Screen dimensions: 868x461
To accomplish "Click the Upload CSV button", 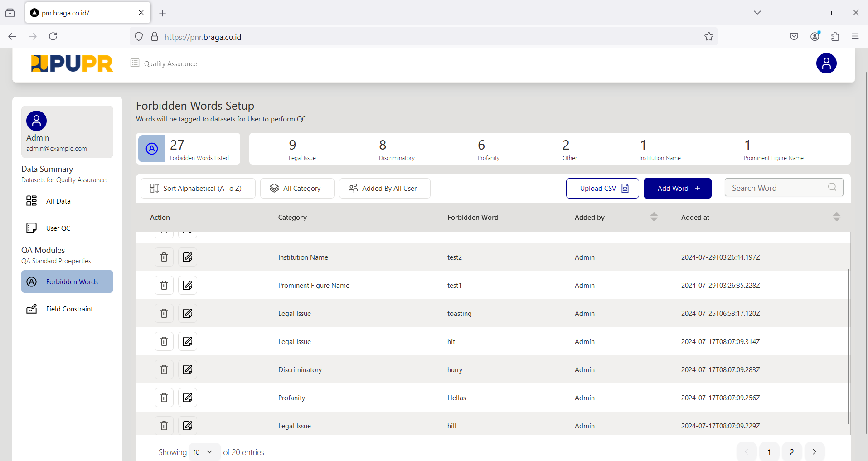I will (602, 188).
